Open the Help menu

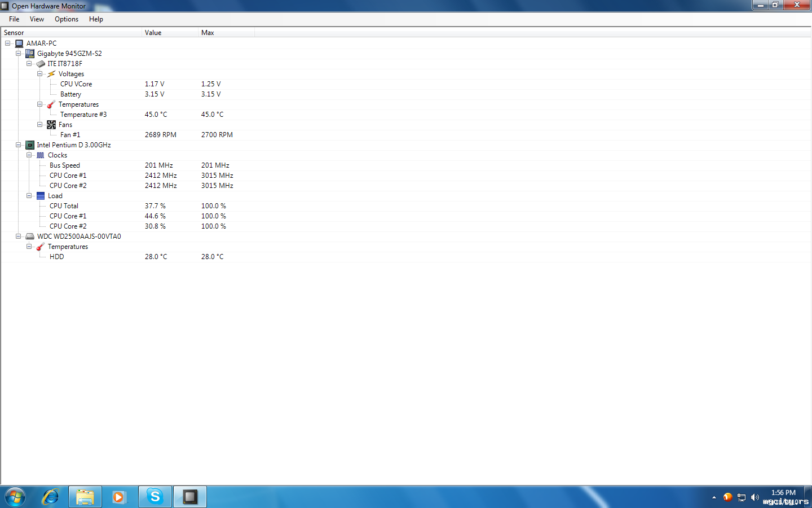(x=96, y=19)
